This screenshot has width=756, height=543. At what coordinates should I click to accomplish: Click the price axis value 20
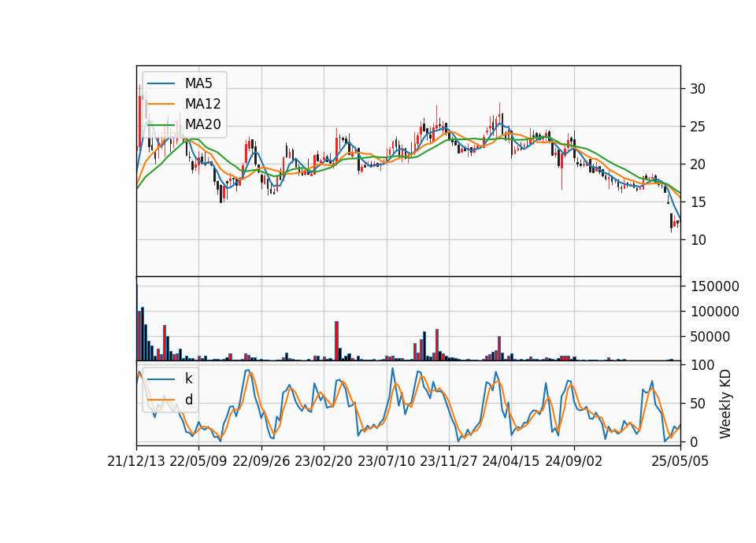tap(698, 164)
